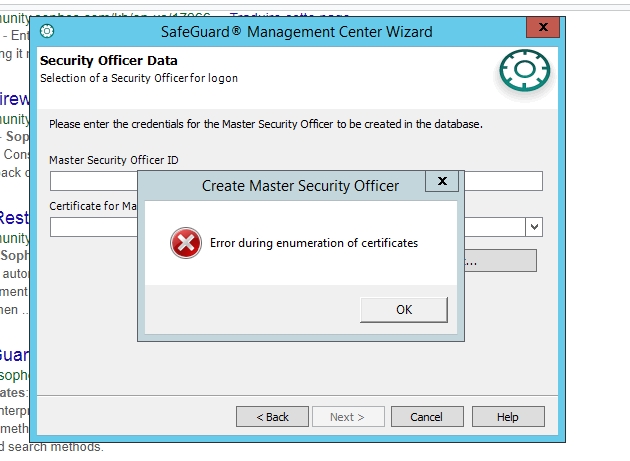This screenshot has height=461, width=630.
Task: Open the certificate dropdown arrow
Action: tap(534, 227)
